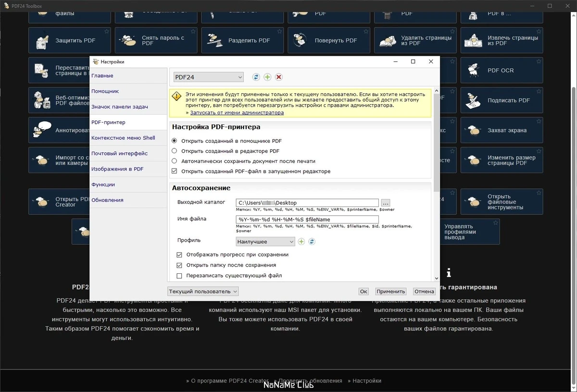Select PDF-принтер settings section
The image size is (577, 392).
click(128, 122)
